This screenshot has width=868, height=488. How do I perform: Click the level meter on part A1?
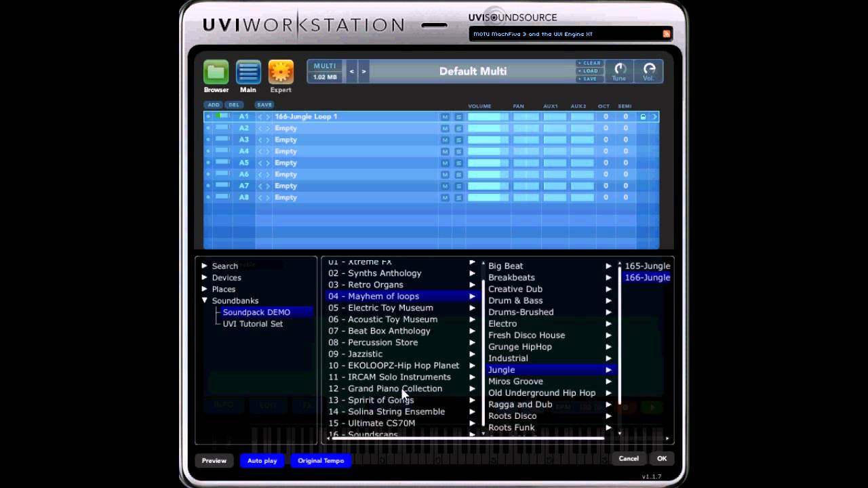[222, 117]
